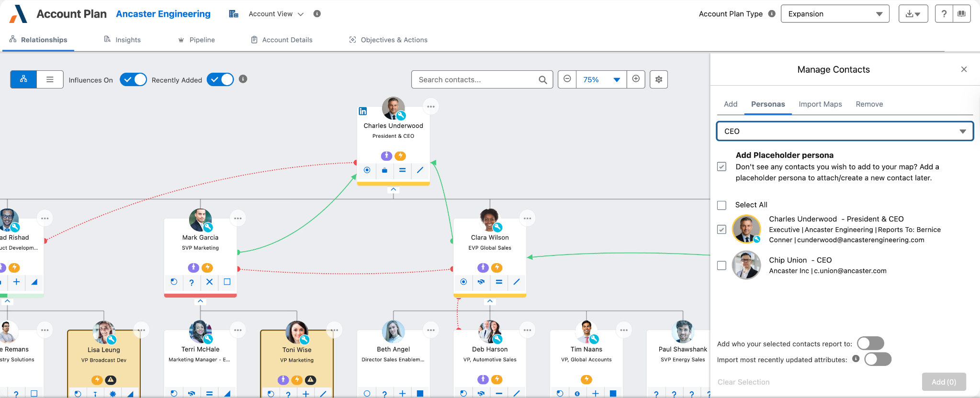This screenshot has width=980, height=398.
Task: Click Mark Garcia's X attribute icon
Action: tap(209, 282)
